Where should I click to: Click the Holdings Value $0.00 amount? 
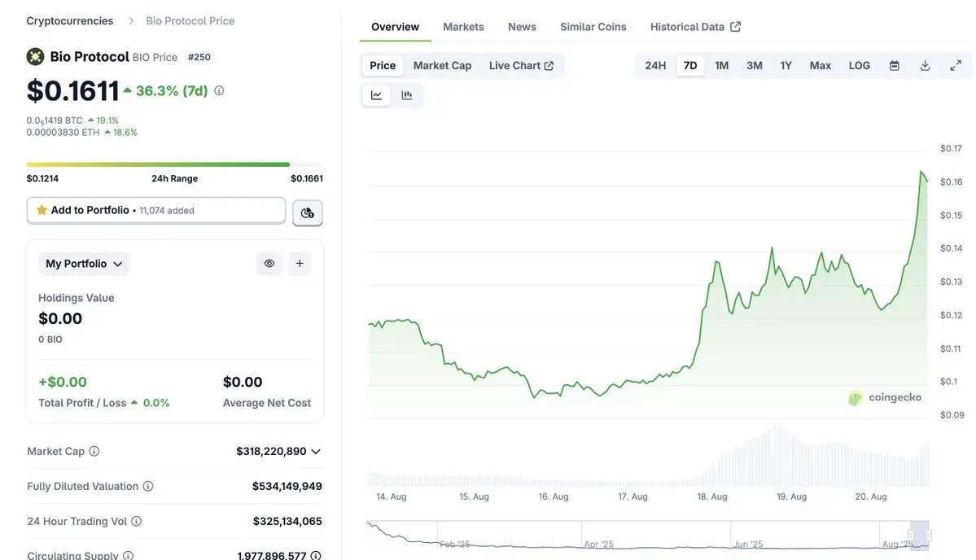coord(60,318)
